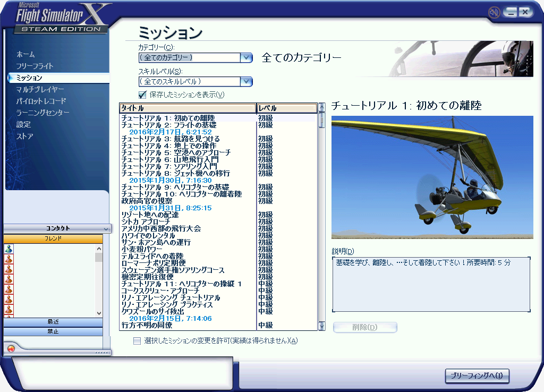Open フリーフライト menu item

pos(35,66)
